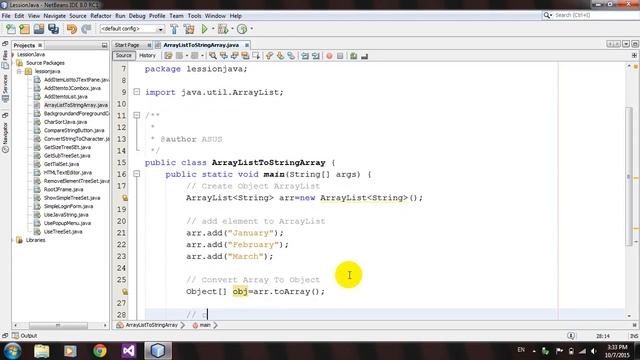640x360 pixels.
Task: Open CharSortJava.java in Projects tree
Action: 65,122
